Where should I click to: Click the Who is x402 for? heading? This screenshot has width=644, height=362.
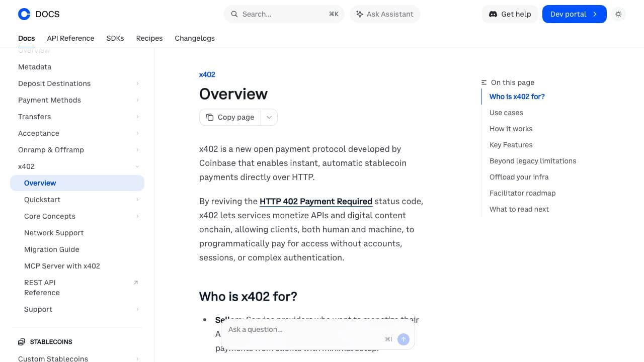[248, 296]
